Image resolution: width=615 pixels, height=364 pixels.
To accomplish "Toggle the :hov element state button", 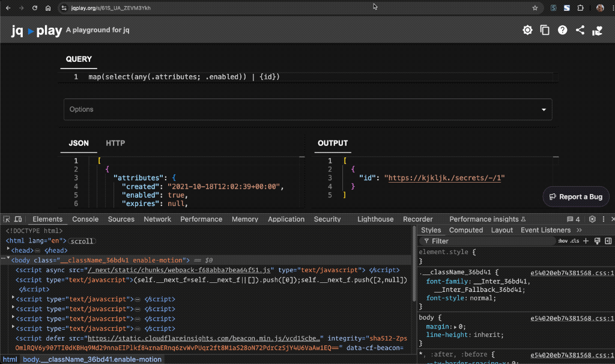I will click(x=563, y=241).
